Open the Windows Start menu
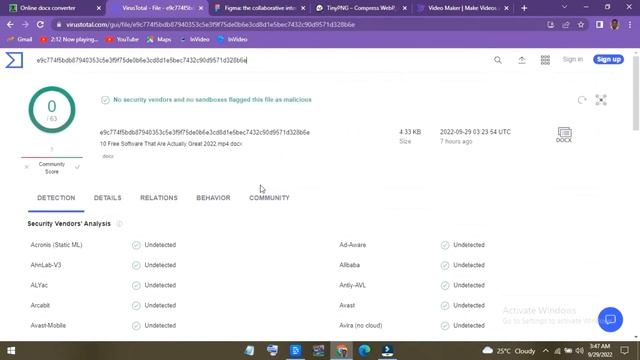Viewport: 640px width, 360px height. (11, 351)
